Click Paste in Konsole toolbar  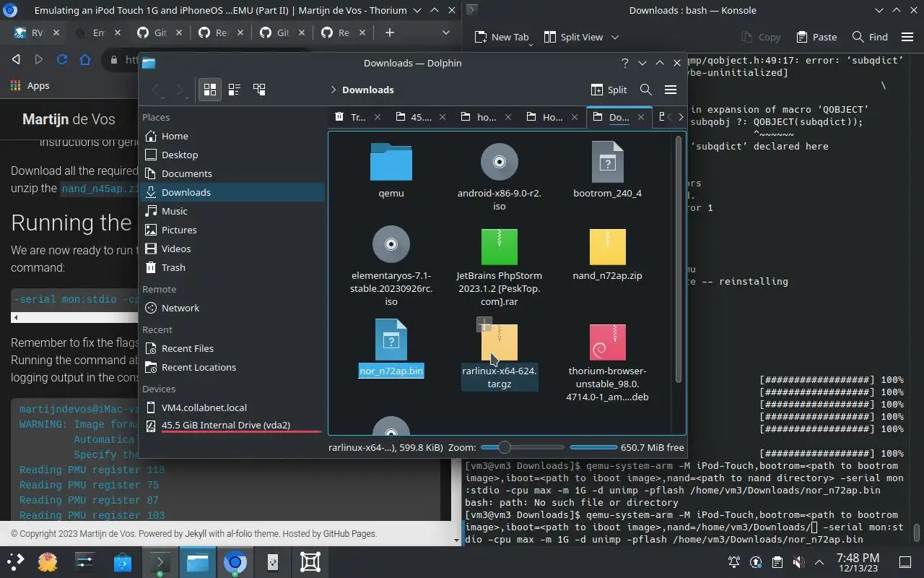pos(816,37)
